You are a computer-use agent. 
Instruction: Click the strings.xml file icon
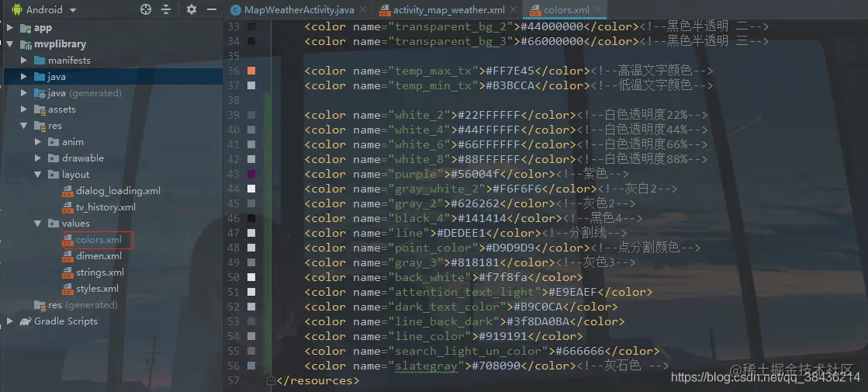pyautogui.click(x=67, y=272)
